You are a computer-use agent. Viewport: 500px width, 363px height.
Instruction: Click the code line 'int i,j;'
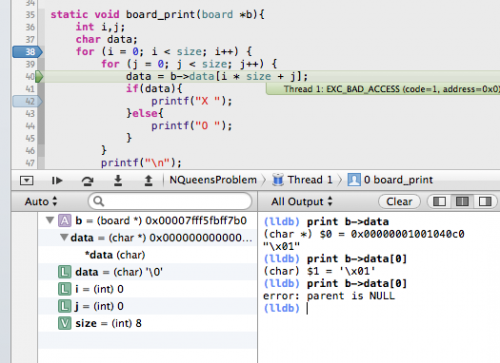coord(100,27)
